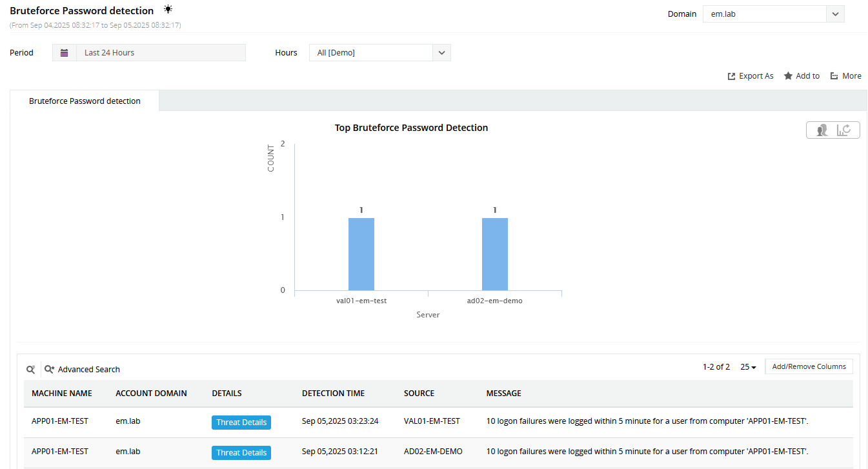Open the More options icon
The height and width of the screenshot is (469, 868).
pyautogui.click(x=834, y=76)
